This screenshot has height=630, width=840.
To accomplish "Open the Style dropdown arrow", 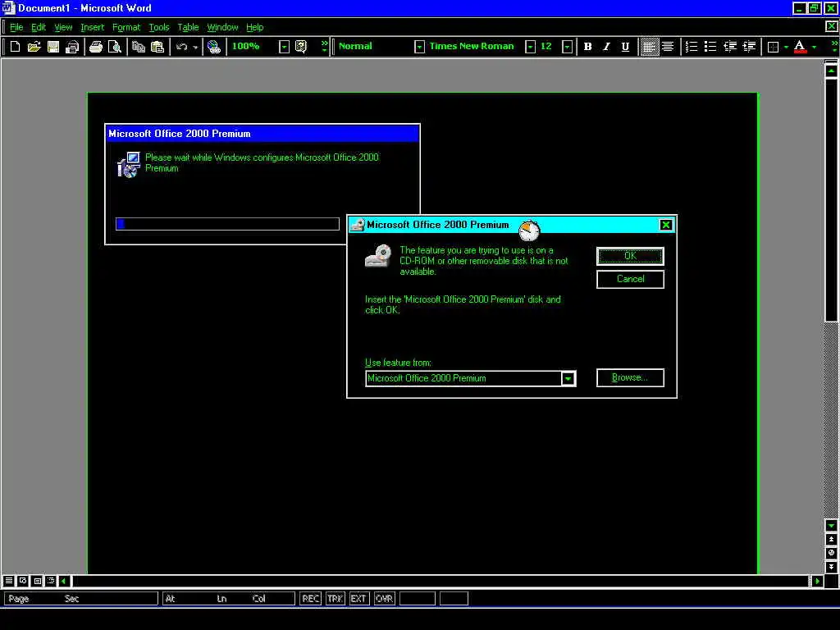I will click(x=419, y=47).
